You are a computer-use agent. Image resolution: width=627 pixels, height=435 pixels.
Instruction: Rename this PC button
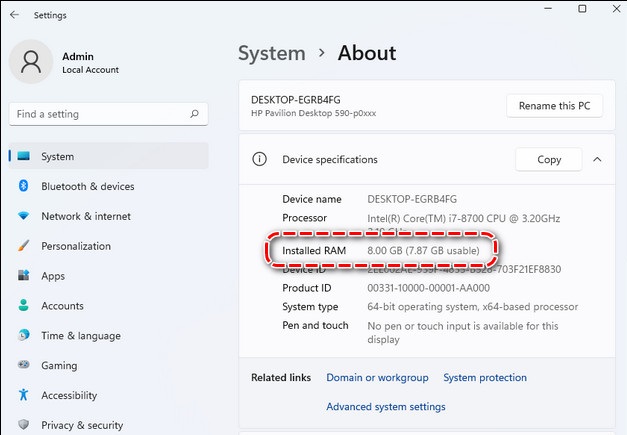coord(554,106)
